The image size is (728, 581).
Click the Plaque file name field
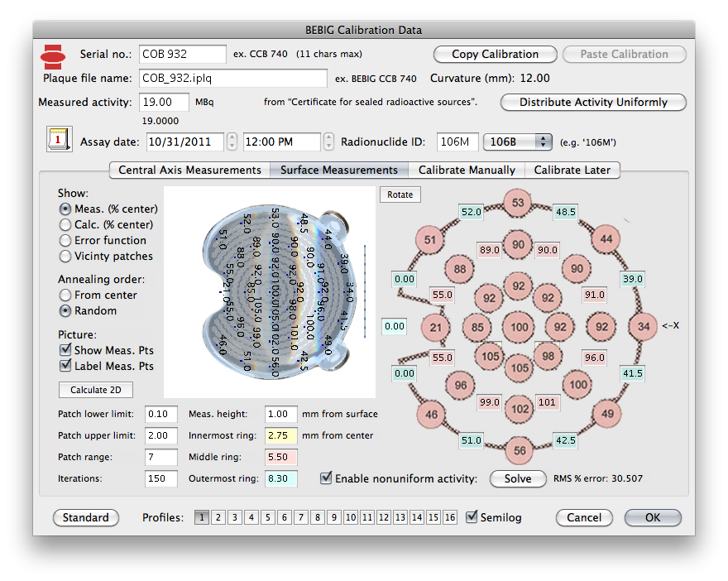point(233,78)
